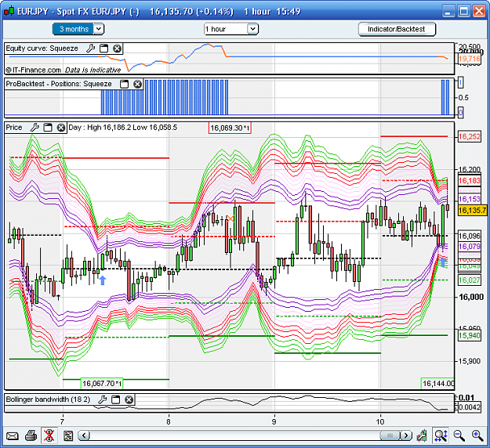Detach the Equity curve panel window icon
This screenshot has width=490, height=448.
103,49
